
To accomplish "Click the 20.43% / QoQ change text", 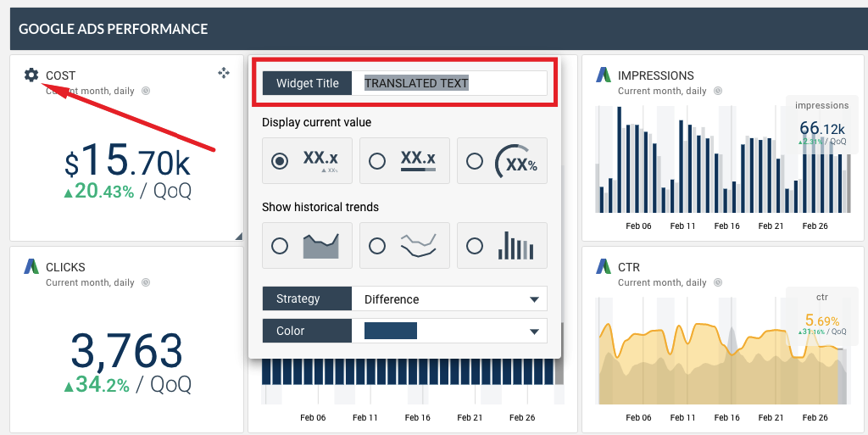I will (127, 191).
